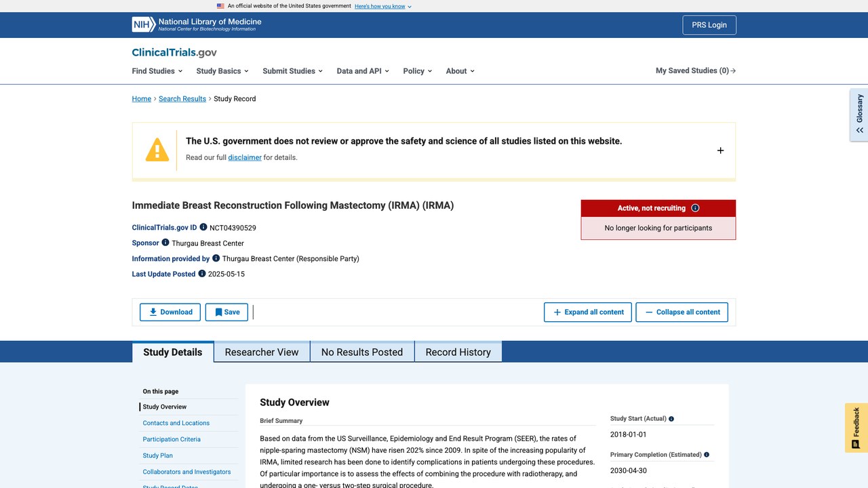Jump to Participation Criteria section
Screen dimensions: 868x488
tap(172, 439)
